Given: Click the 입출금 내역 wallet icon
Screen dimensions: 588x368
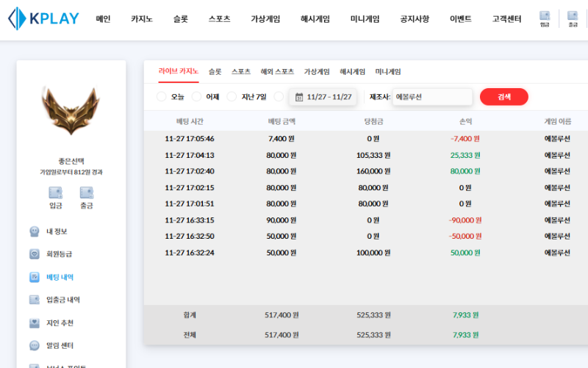Looking at the screenshot, I should coord(34,300).
